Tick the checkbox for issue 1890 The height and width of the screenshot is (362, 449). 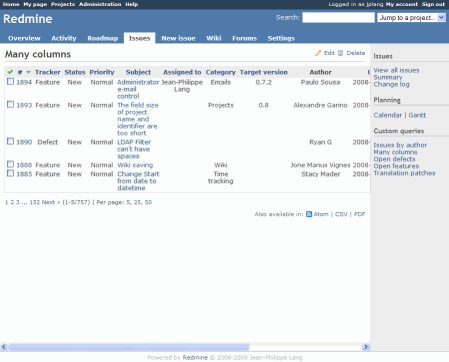pos(10,142)
